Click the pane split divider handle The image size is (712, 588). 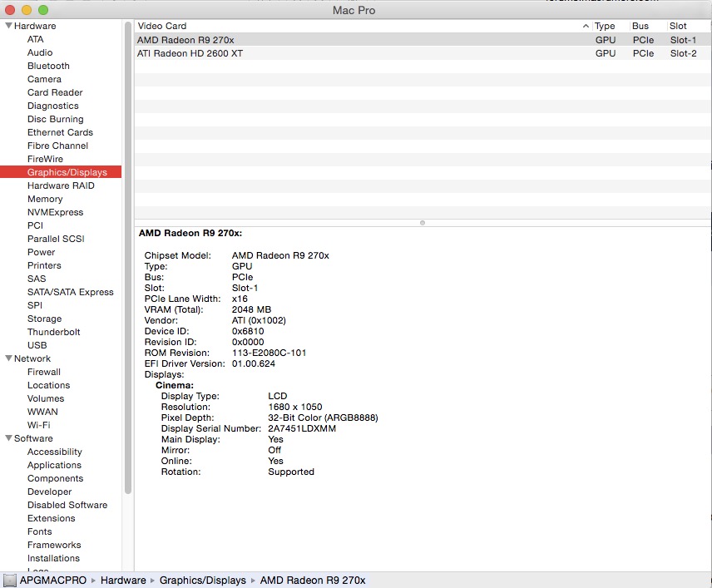(423, 223)
